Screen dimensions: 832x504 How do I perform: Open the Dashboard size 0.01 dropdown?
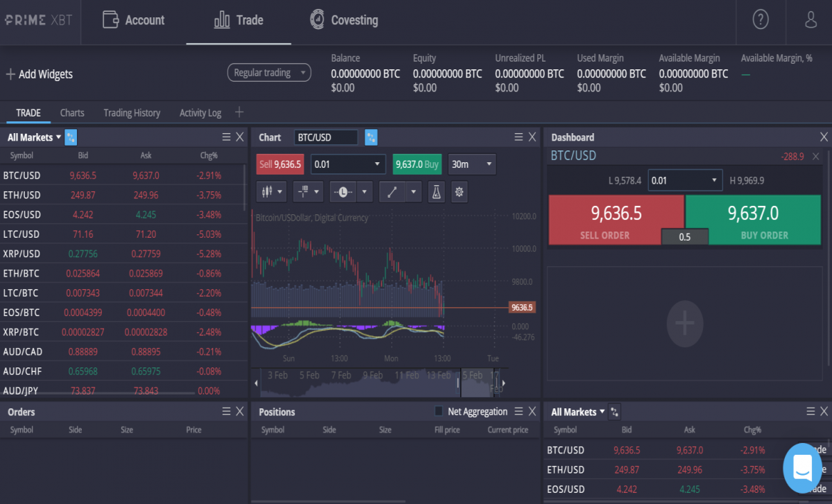(x=685, y=180)
